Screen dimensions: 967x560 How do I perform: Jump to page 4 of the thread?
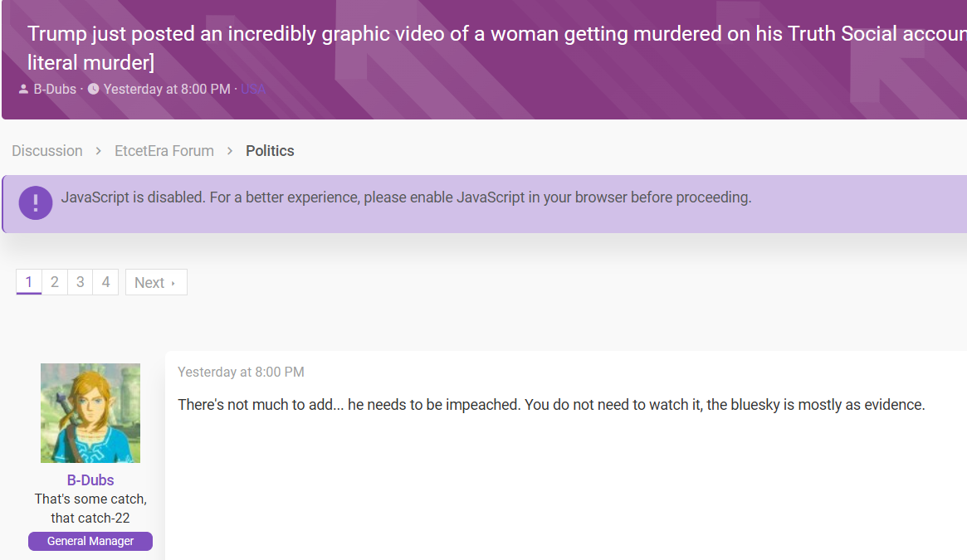[x=105, y=282]
